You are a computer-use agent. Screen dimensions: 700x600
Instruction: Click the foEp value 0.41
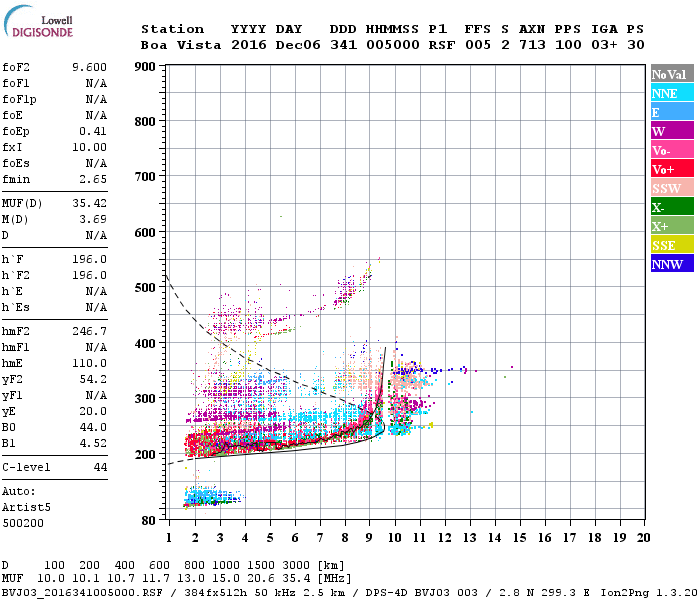[x=93, y=131]
